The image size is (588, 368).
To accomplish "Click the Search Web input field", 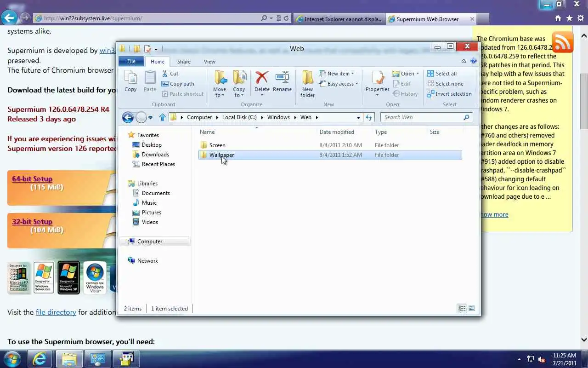I will [x=426, y=117].
